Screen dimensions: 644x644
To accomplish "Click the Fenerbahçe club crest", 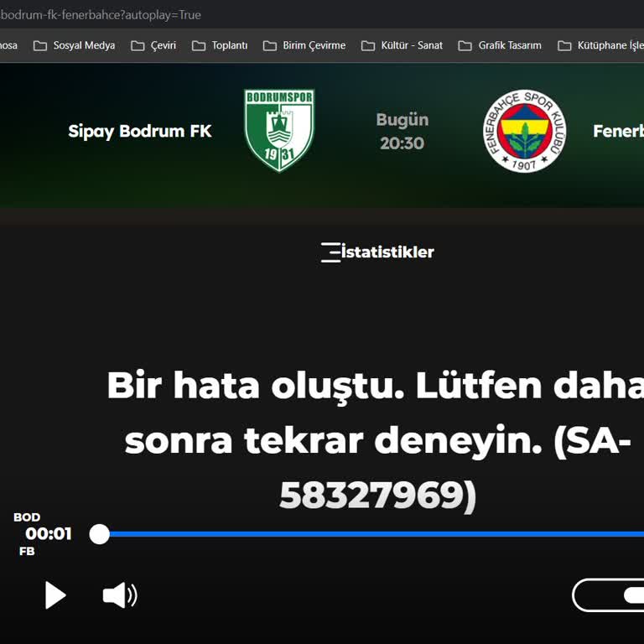I will pyautogui.click(x=524, y=131).
